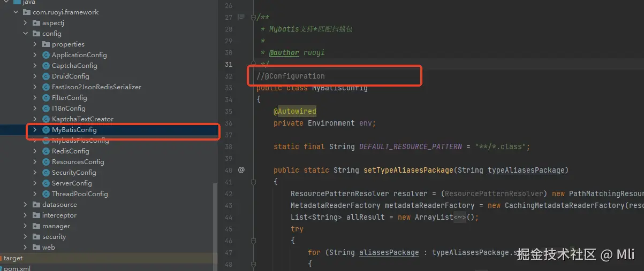Expand the interceptor package
This screenshot has width=644, height=271.
(26, 215)
